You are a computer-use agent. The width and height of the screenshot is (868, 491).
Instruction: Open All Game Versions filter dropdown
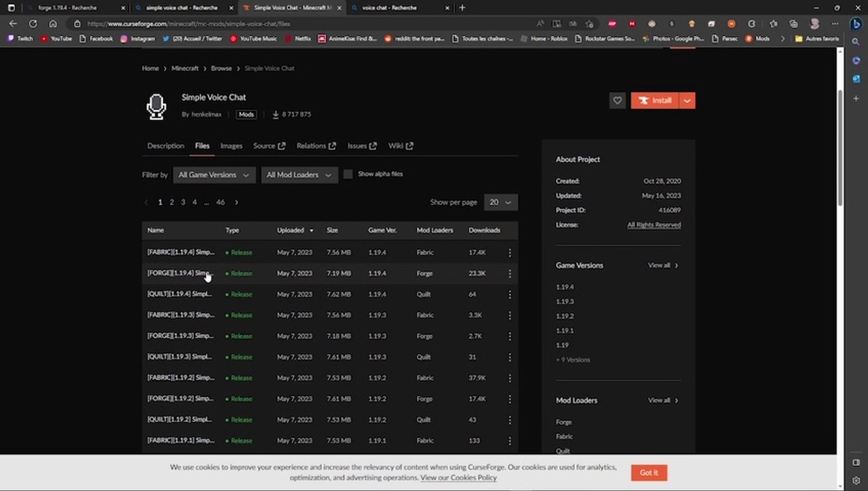[214, 175]
